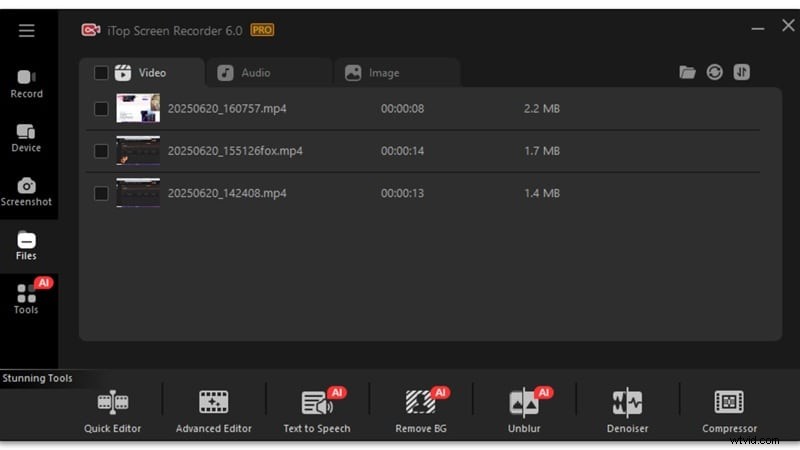
Task: Launch the Advanced Editor tool
Action: (x=214, y=411)
